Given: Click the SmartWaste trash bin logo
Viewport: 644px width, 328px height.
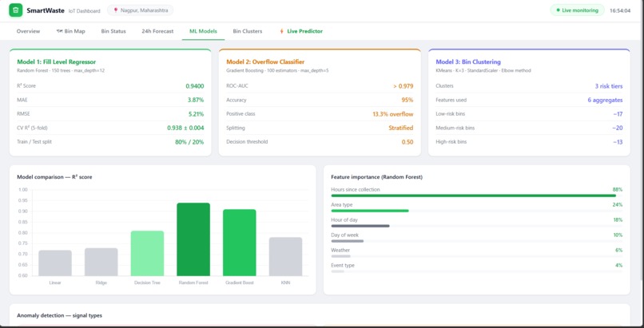Looking at the screenshot, I should click(16, 10).
